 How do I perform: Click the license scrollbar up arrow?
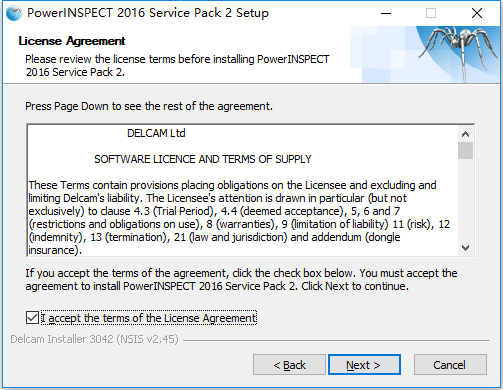coord(465,134)
